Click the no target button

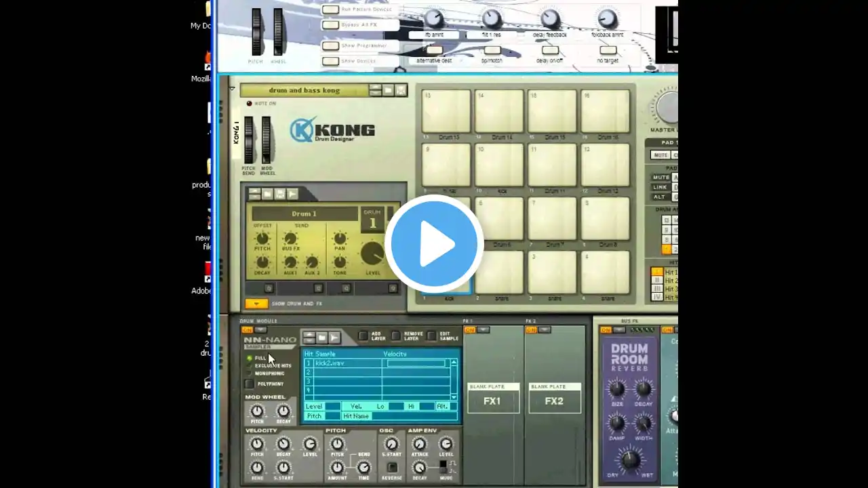(608, 50)
